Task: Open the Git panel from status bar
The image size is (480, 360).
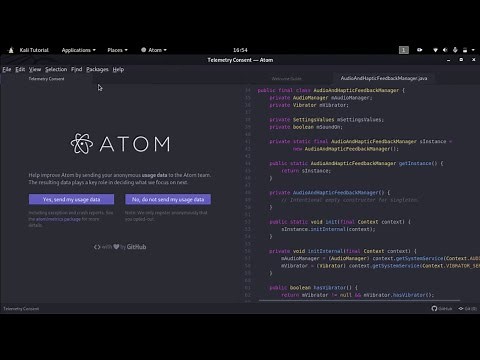Action: click(467, 309)
